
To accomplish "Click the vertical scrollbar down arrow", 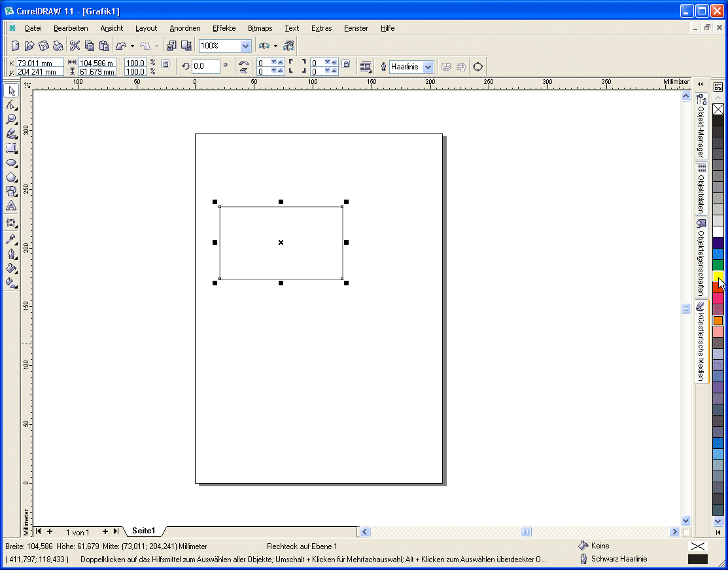I will (x=685, y=520).
